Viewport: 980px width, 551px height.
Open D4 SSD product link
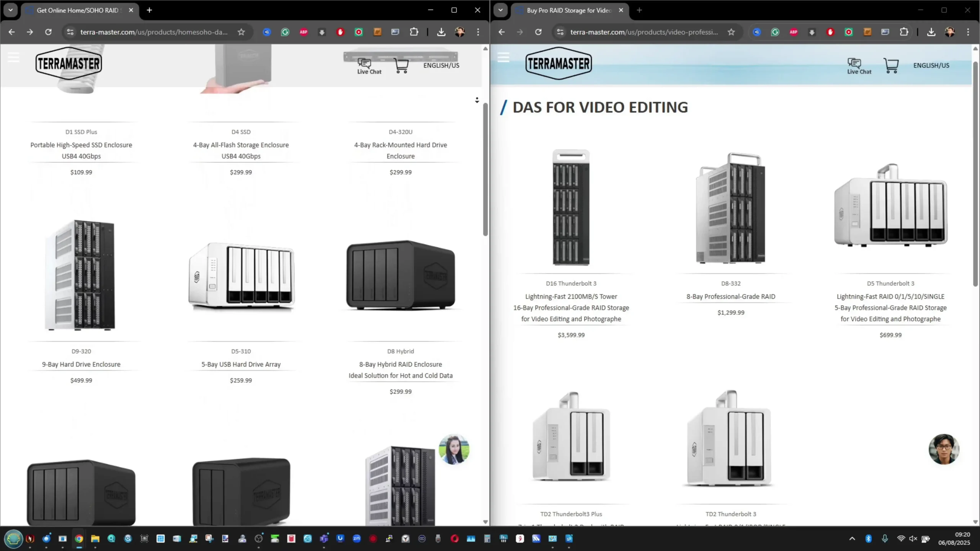point(241,132)
